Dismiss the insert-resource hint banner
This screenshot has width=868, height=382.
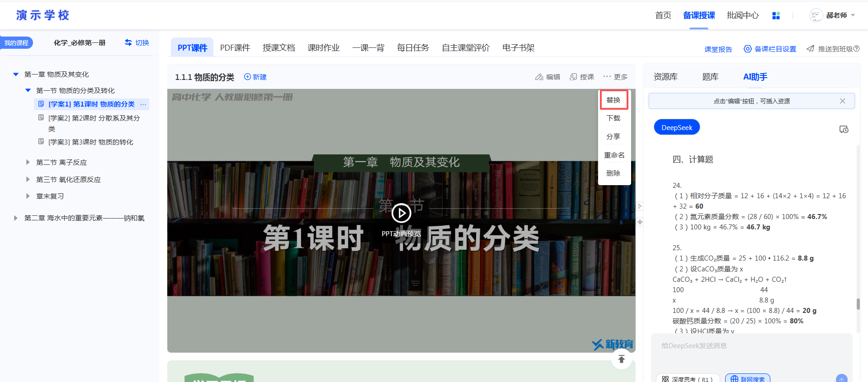842,101
